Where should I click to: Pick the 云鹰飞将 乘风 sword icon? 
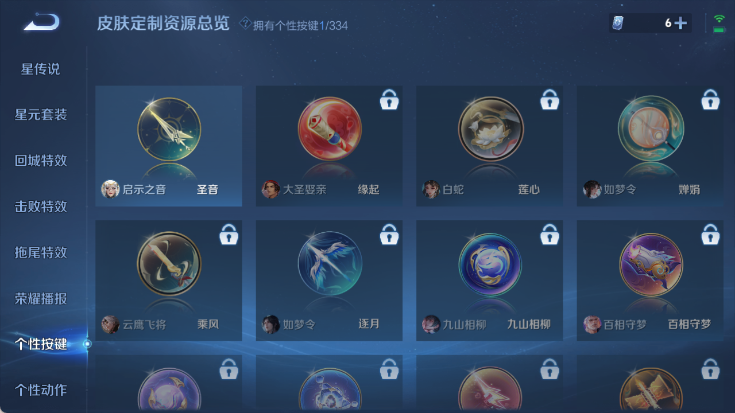(x=169, y=263)
